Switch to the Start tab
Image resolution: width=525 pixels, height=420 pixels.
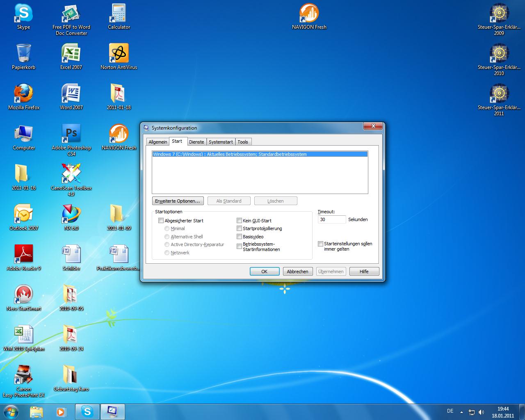pos(177,141)
